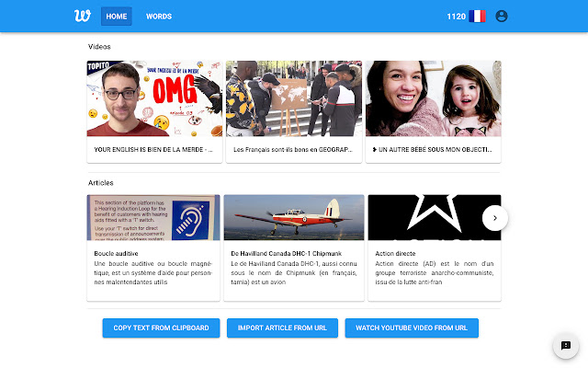Go to the HOME tab
Viewport: 588px width, 368px height.
117,17
